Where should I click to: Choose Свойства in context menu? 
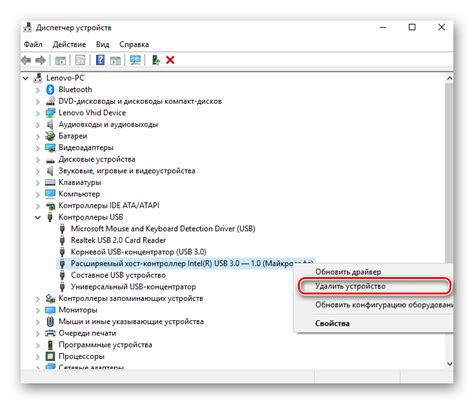click(x=332, y=323)
